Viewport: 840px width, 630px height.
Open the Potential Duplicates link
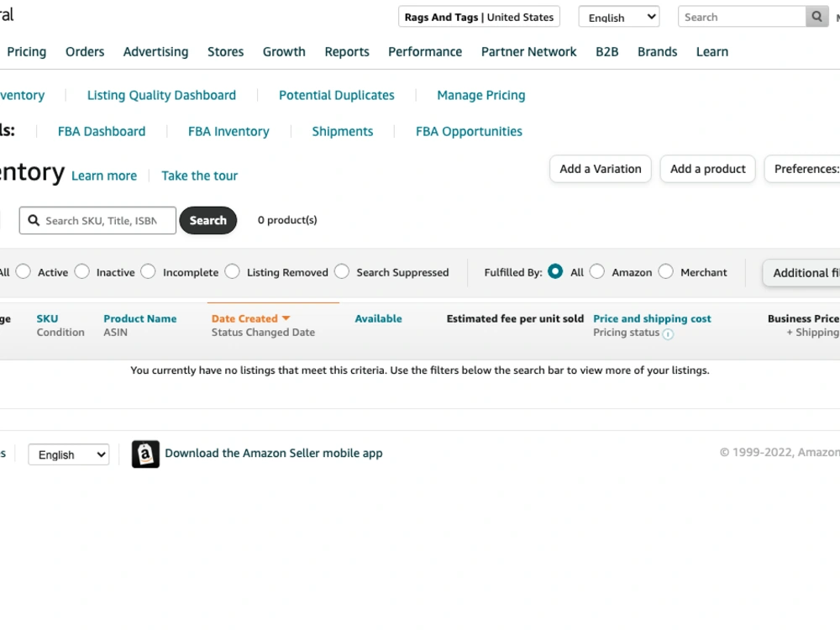(337, 96)
